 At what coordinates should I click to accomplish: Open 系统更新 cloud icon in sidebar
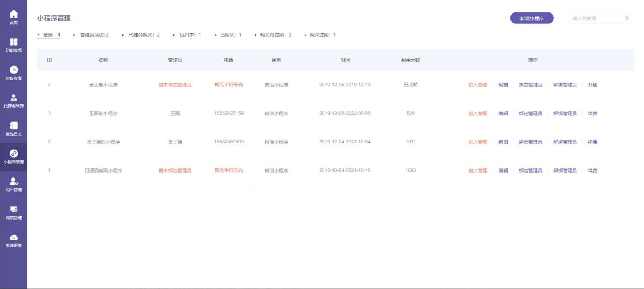pyautogui.click(x=14, y=237)
